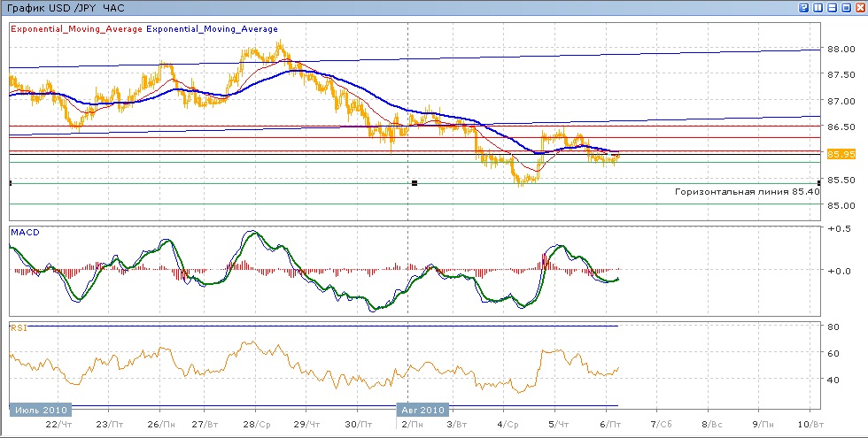Click the MACD indicator panel label
Screen dimensions: 868x438
pos(23,232)
